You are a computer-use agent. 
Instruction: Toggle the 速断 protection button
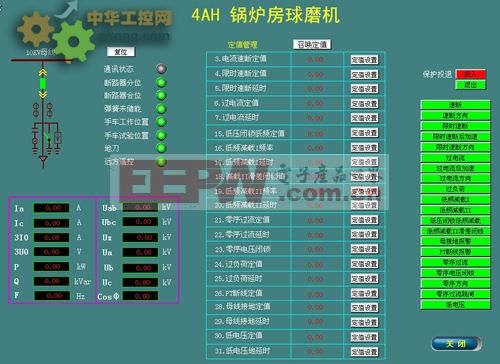click(455, 105)
